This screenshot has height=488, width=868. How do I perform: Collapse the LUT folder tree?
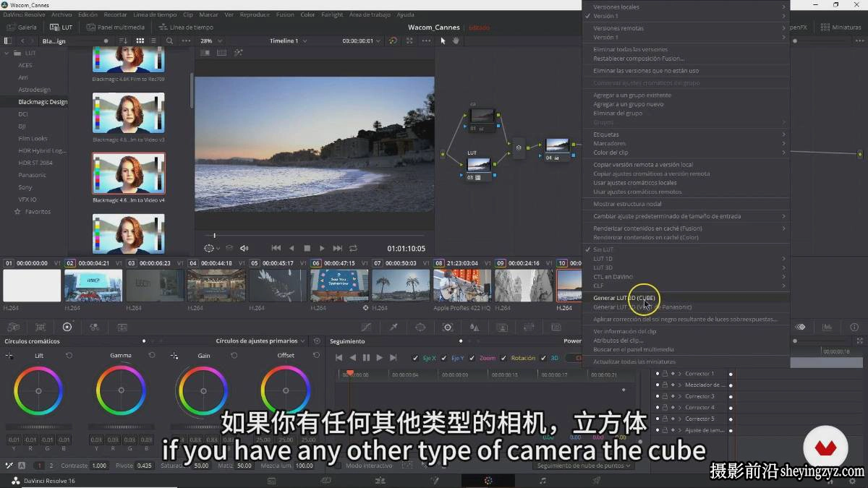click(x=7, y=53)
